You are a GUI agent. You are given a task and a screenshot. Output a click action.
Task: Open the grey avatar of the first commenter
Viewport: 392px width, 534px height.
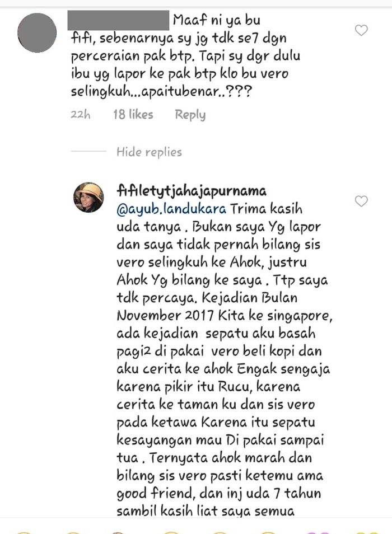tap(37, 32)
